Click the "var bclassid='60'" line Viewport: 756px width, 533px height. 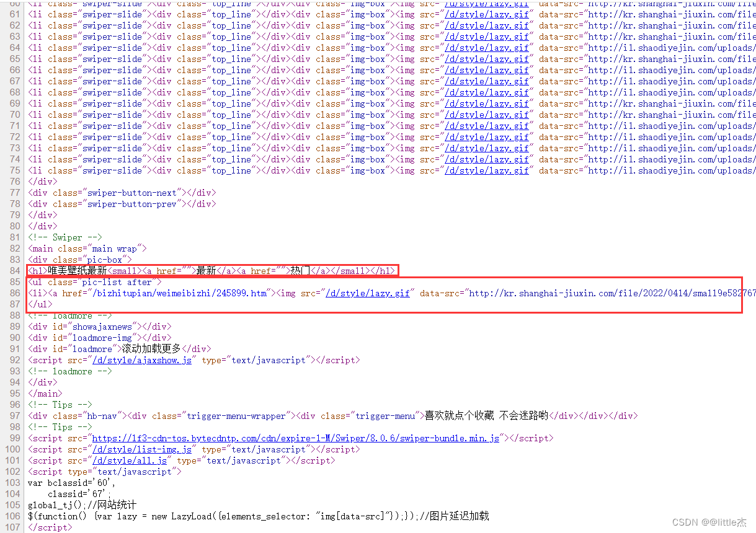[x=72, y=483]
